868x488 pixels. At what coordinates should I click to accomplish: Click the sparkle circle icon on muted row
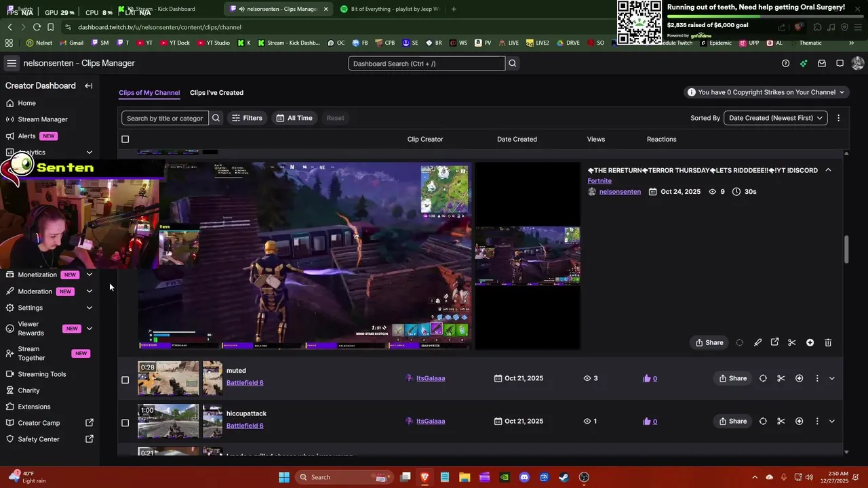click(799, 378)
